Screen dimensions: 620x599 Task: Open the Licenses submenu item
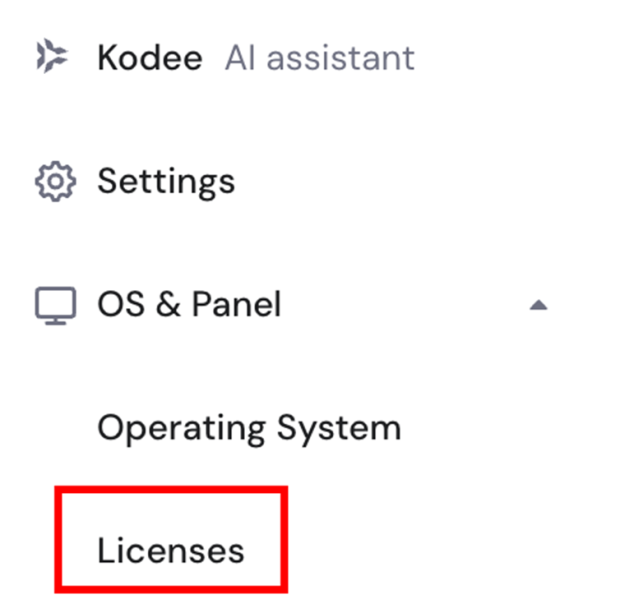170,550
